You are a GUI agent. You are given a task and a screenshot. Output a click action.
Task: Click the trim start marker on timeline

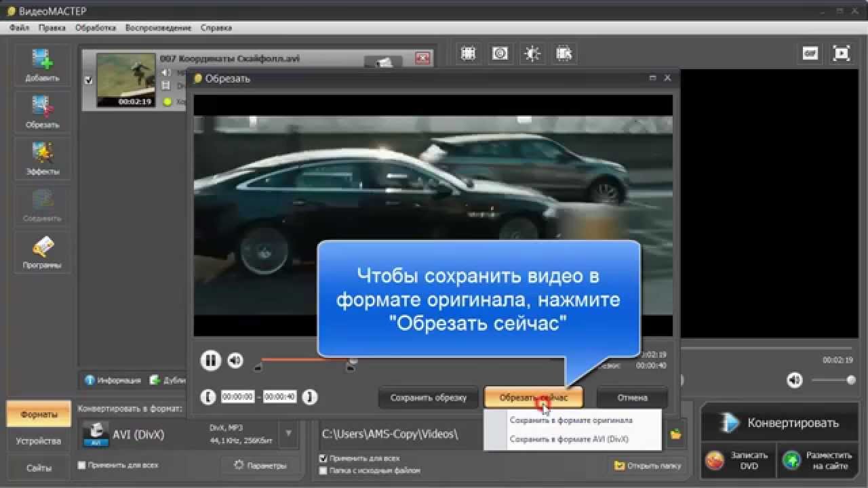click(x=258, y=367)
